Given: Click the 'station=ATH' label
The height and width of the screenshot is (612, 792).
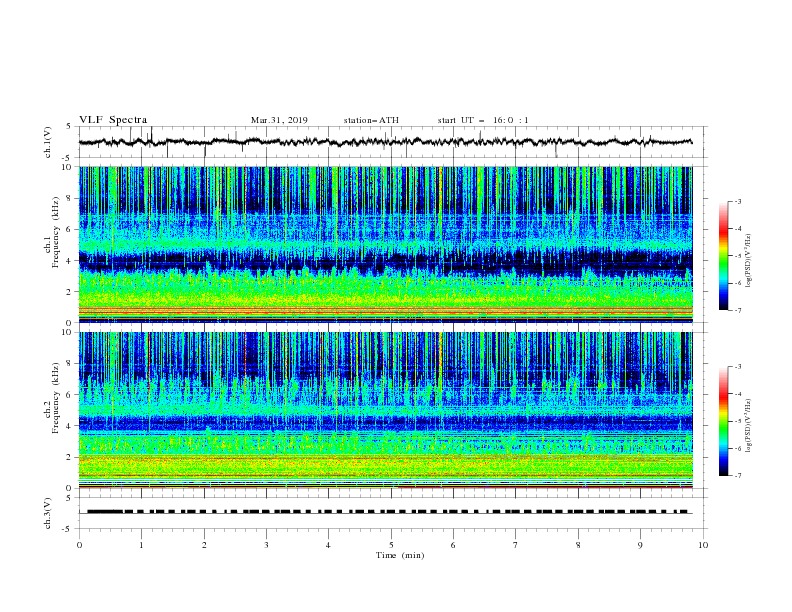Looking at the screenshot, I should pos(371,120).
